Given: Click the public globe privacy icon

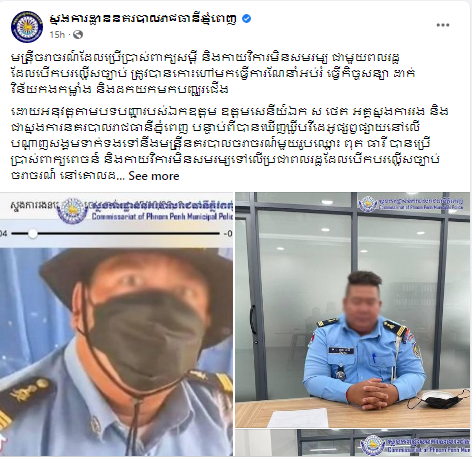Looking at the screenshot, I should [x=78, y=34].
